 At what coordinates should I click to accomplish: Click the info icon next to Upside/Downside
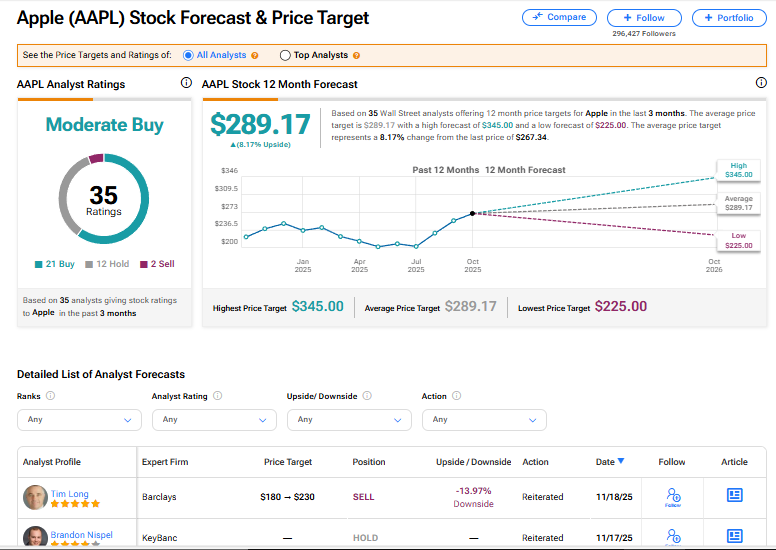coord(366,396)
